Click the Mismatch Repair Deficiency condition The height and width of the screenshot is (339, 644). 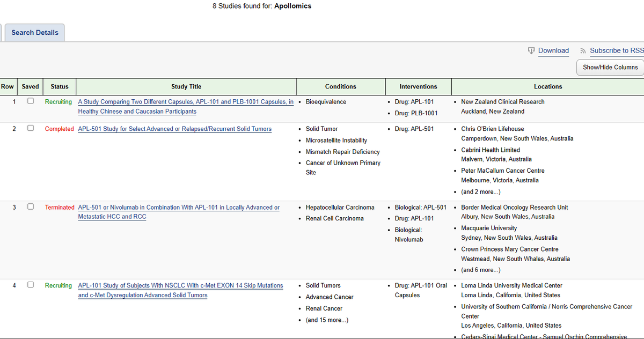[342, 152]
